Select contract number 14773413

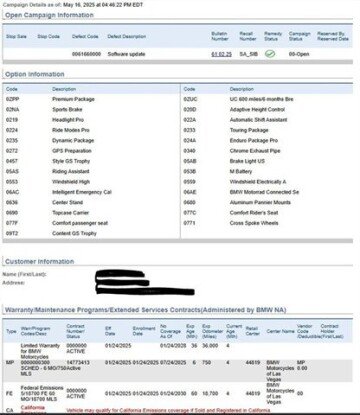point(78,362)
